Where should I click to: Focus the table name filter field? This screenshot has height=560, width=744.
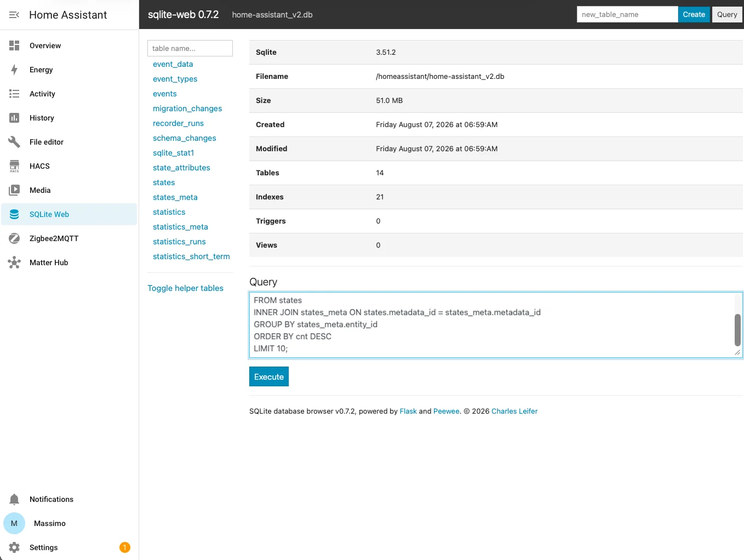(x=190, y=48)
